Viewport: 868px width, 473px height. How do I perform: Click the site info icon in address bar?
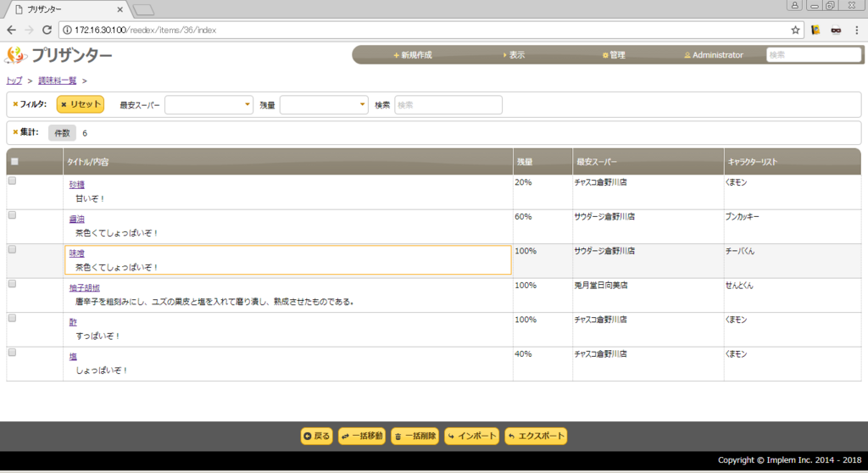tap(67, 30)
